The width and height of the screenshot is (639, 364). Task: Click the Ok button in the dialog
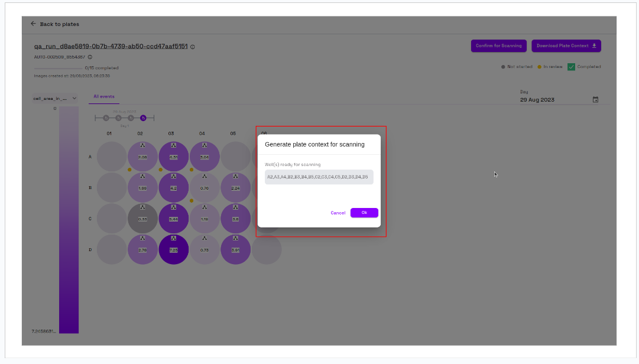(x=364, y=213)
